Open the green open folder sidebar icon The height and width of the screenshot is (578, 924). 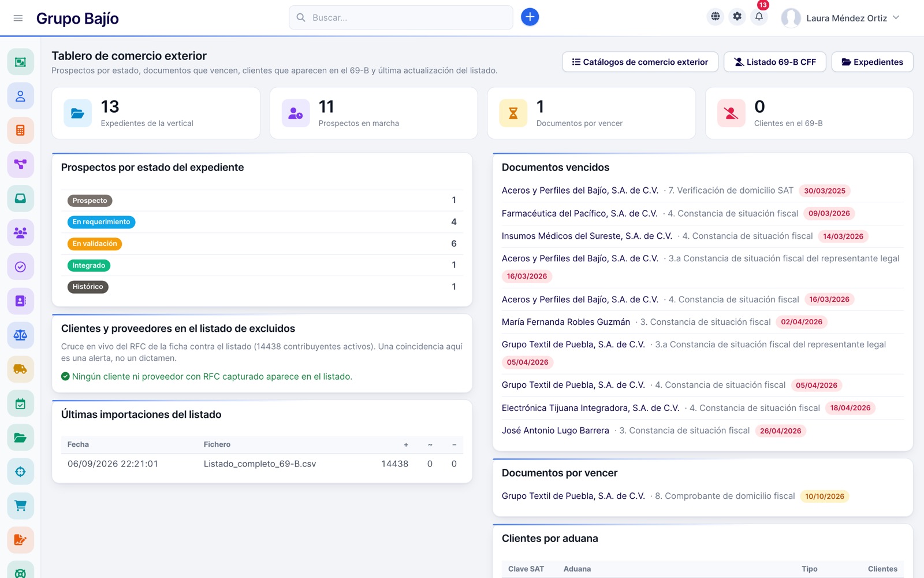click(20, 438)
